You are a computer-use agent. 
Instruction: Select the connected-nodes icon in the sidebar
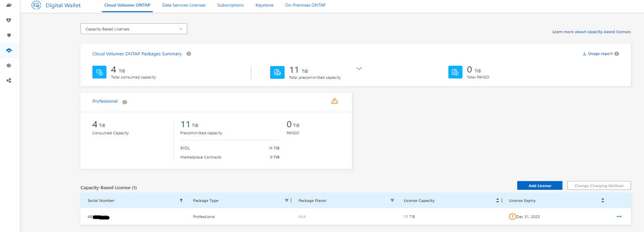(9, 81)
